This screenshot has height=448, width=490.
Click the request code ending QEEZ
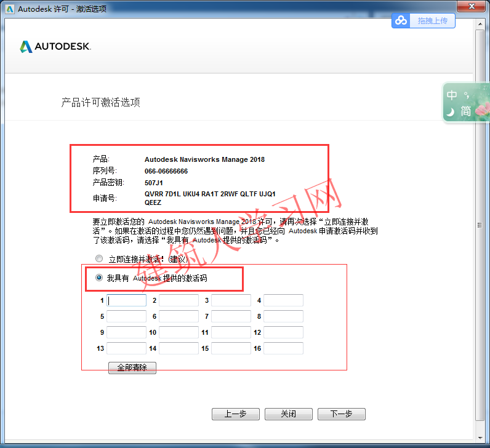point(153,202)
